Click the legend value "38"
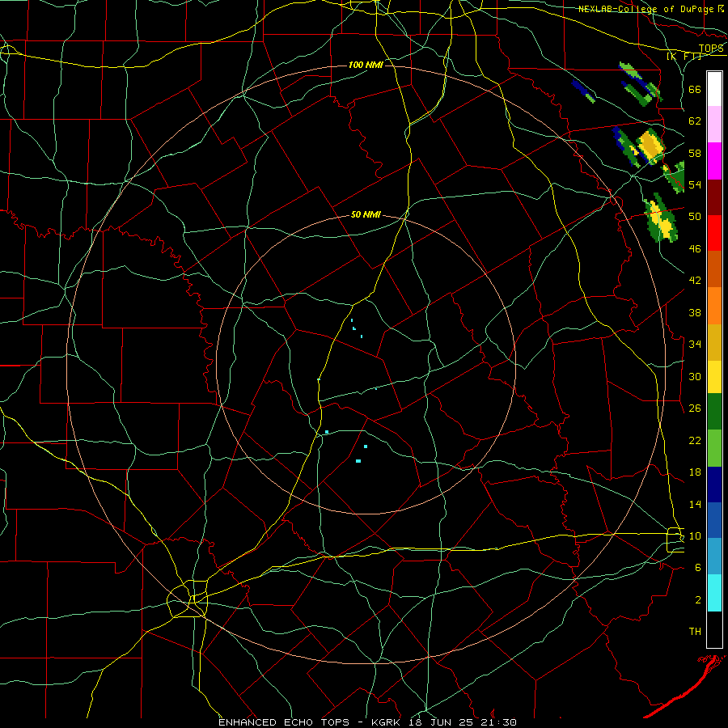 pos(695,312)
